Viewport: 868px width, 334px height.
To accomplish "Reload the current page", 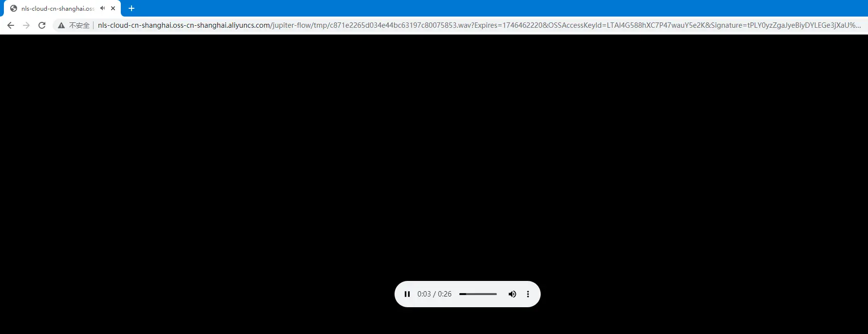I will point(42,25).
